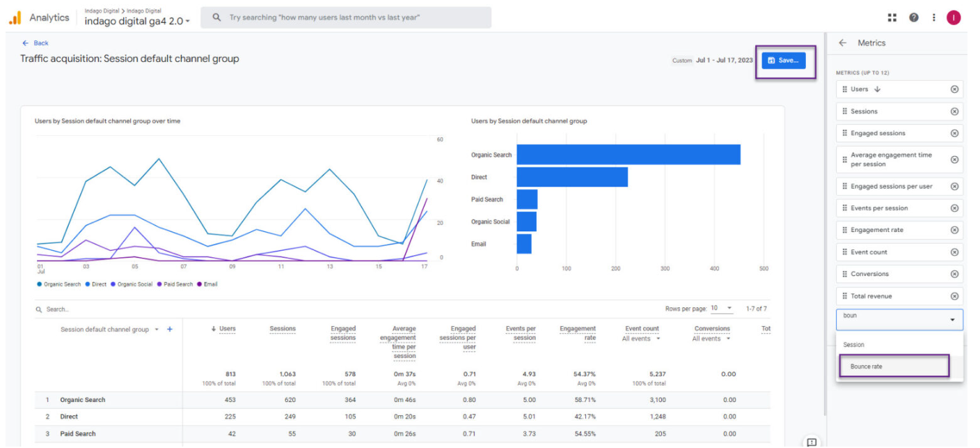Open the Google apps grid icon
This screenshot has height=448, width=980.
[892, 17]
